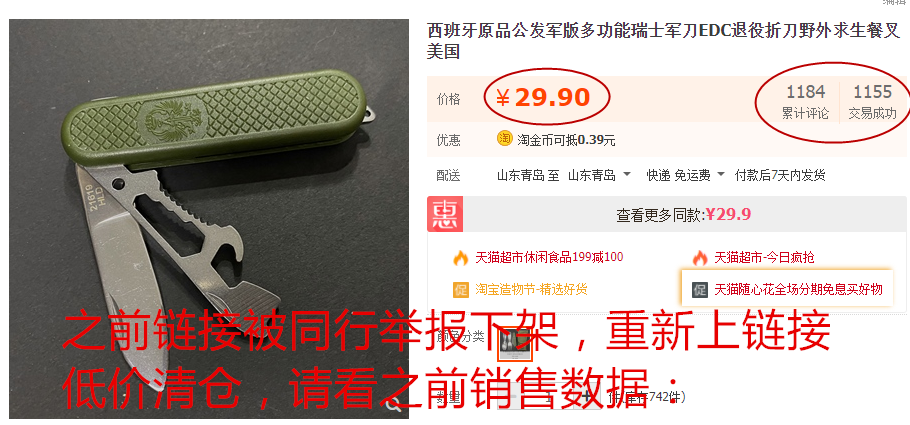Click the red 惠 discount icon

pyautogui.click(x=446, y=215)
